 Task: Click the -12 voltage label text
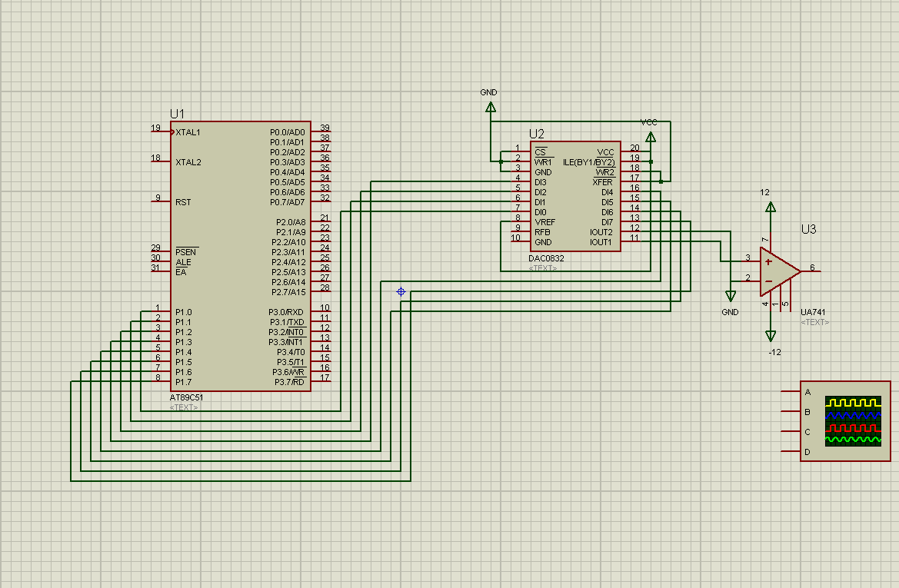774,353
